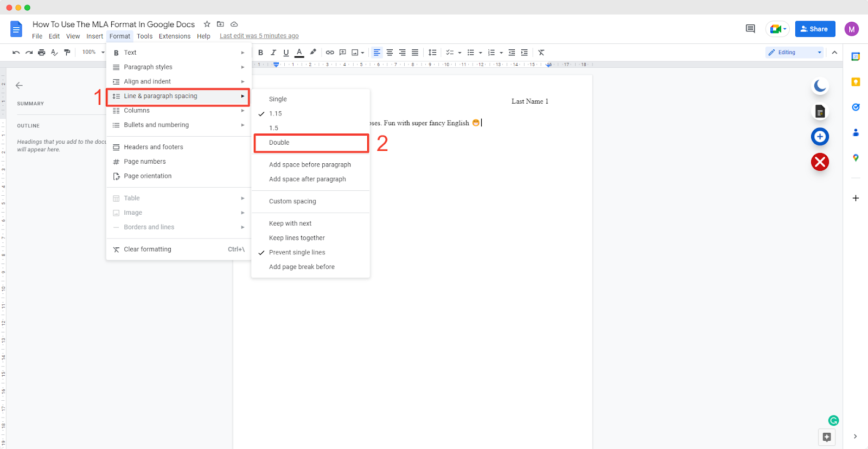Click the Undo arrow in the toolbar
Screen dimensions: 868x449
(16, 53)
